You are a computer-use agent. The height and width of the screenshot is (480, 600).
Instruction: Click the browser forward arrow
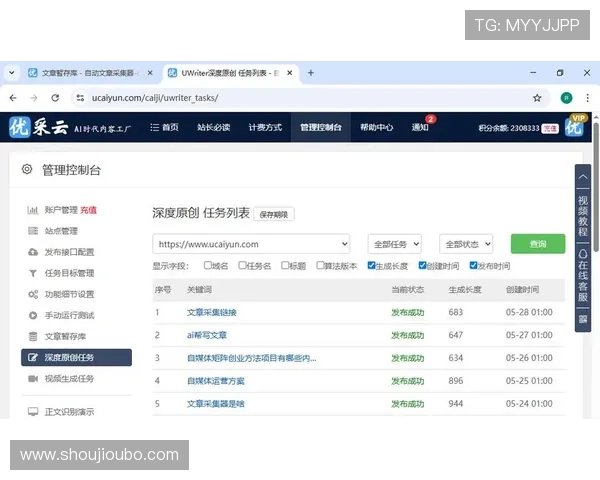(34, 98)
